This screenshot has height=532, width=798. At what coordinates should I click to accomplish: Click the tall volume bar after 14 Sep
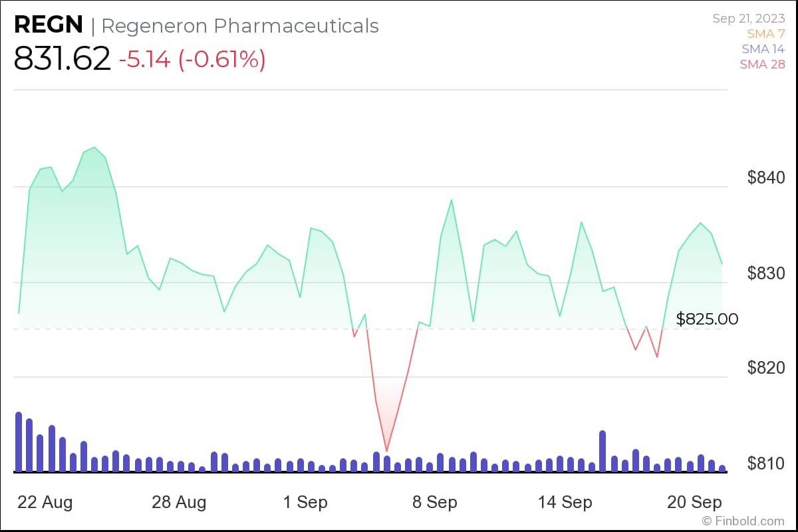tap(602, 451)
